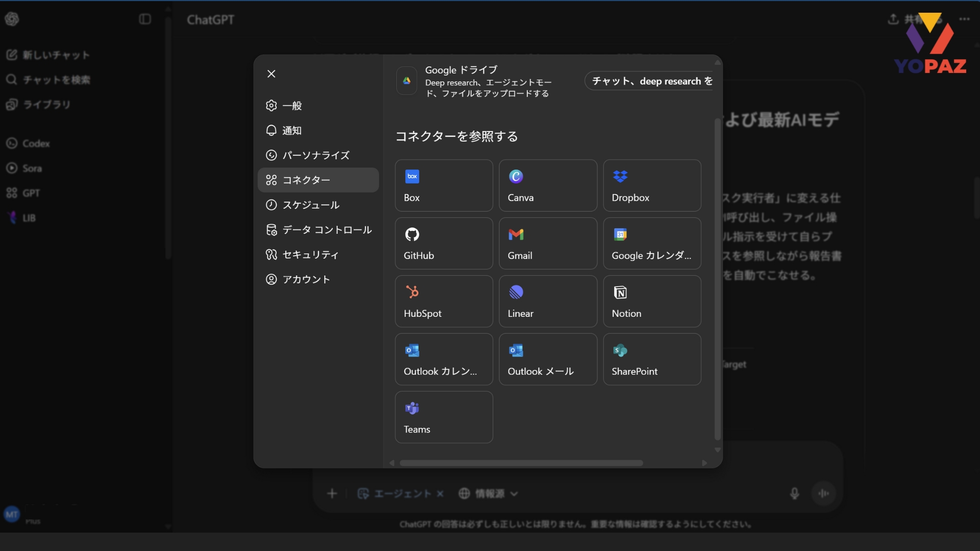980x551 pixels.
Task: Open the Outlook メール connector card
Action: pyautogui.click(x=548, y=359)
